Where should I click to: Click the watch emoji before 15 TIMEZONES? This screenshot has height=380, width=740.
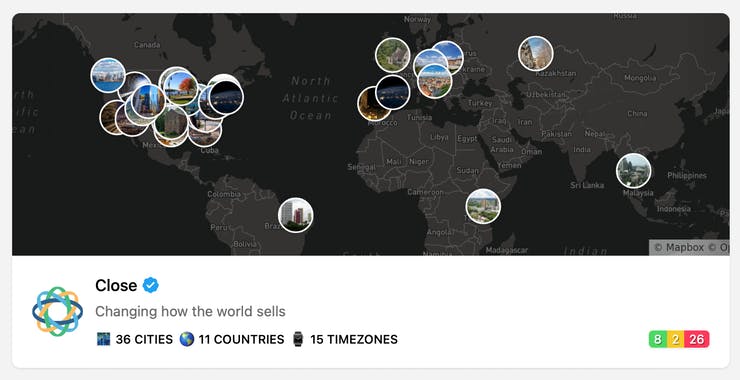(298, 339)
